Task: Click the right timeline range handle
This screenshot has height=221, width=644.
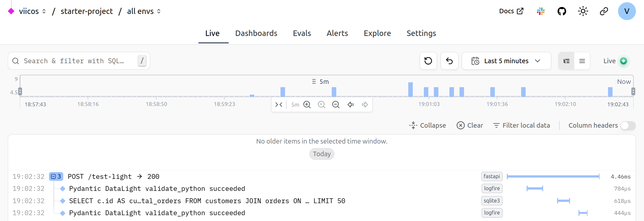Action: (x=633, y=92)
